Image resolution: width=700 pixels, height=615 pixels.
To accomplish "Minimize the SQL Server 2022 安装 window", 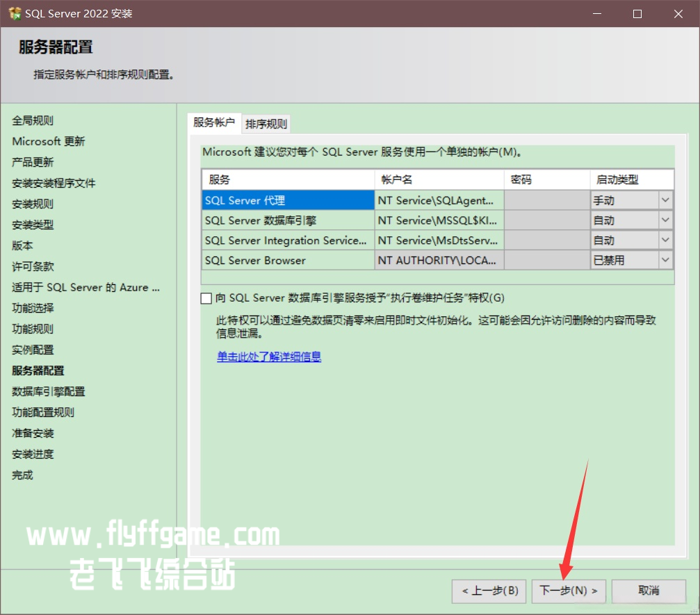I will point(597,14).
